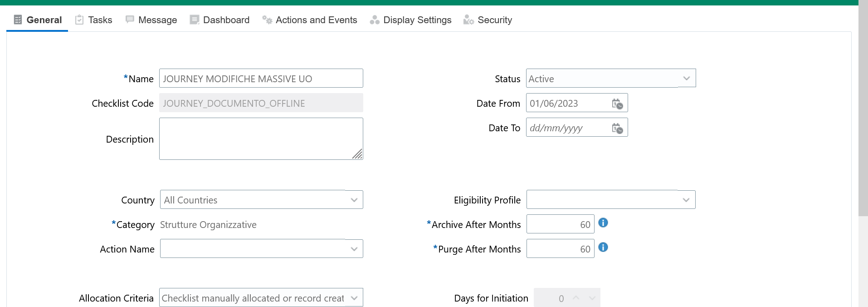Select the Checklist Code field
868x307 pixels.
coord(261,103)
